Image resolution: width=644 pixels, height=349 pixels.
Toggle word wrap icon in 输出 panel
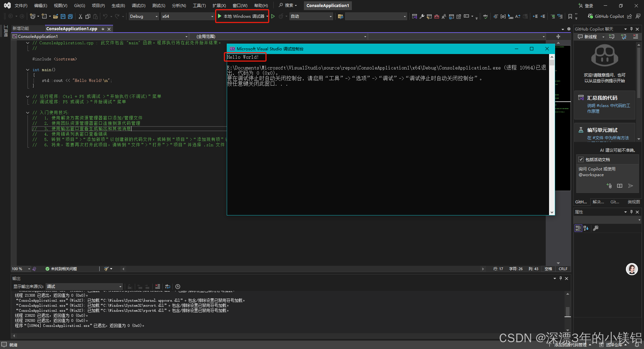(x=168, y=287)
